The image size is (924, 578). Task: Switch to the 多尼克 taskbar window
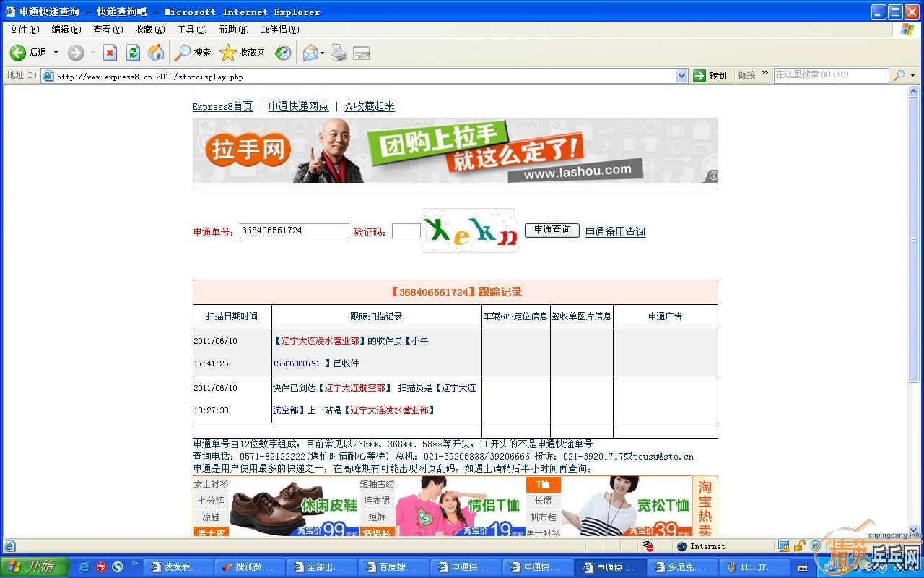click(681, 567)
